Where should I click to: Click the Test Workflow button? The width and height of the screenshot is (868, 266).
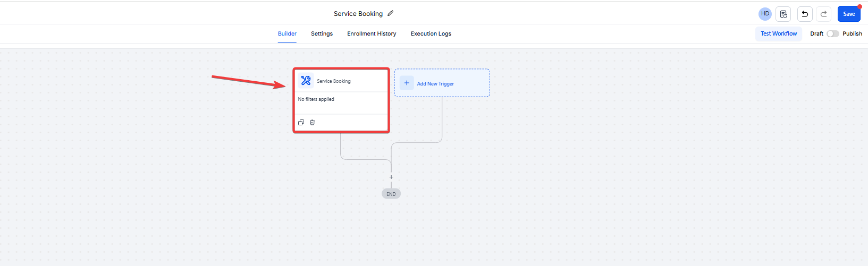click(778, 33)
